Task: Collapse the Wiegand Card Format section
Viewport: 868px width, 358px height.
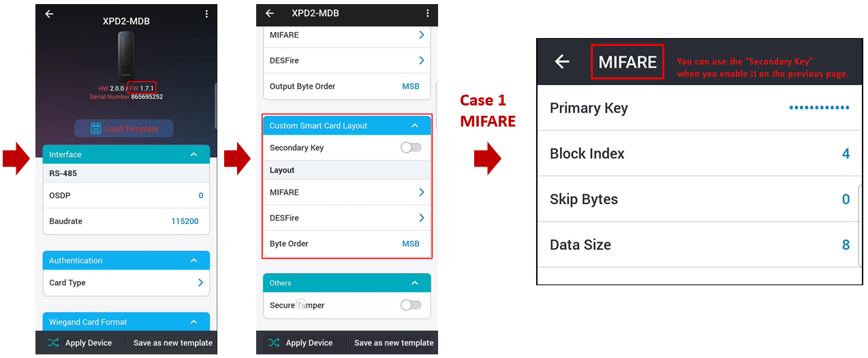Action: pyautogui.click(x=193, y=322)
